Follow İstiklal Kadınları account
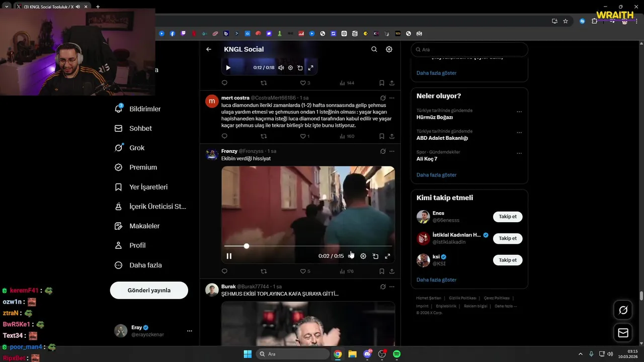The width and height of the screenshot is (644, 362). [x=508, y=238]
